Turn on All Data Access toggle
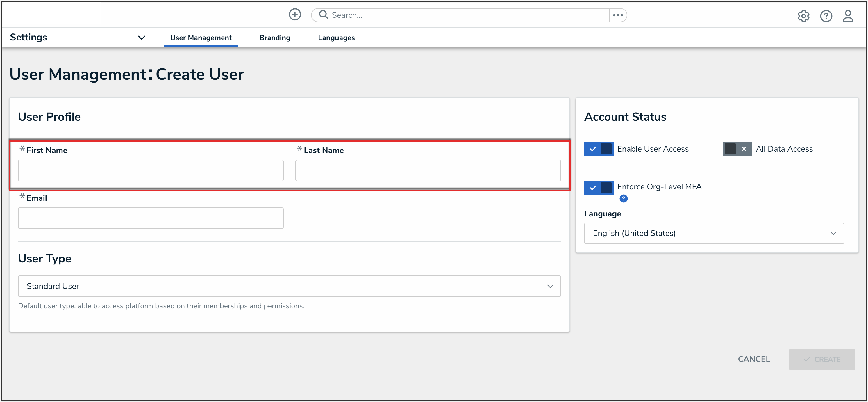This screenshot has width=868, height=402. [x=737, y=149]
